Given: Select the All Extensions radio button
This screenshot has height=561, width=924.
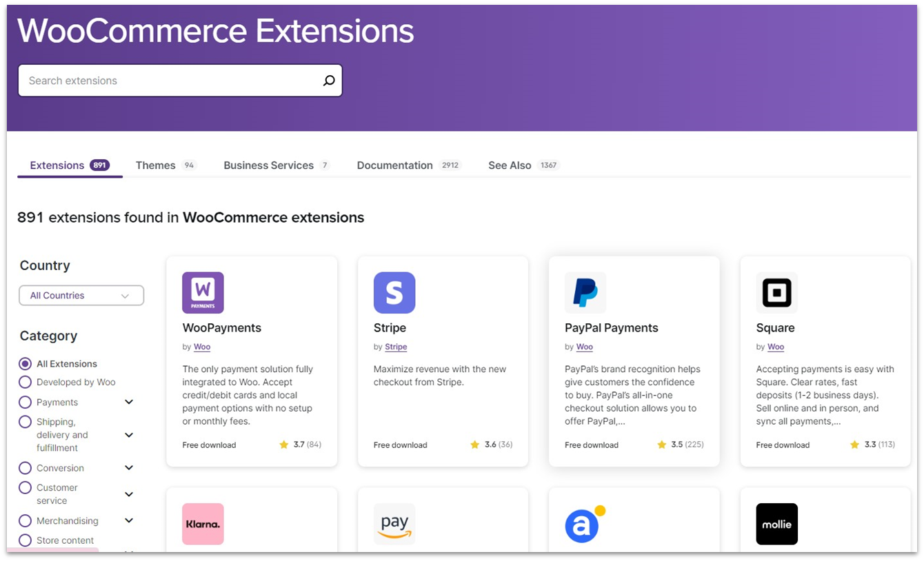Looking at the screenshot, I should (26, 364).
